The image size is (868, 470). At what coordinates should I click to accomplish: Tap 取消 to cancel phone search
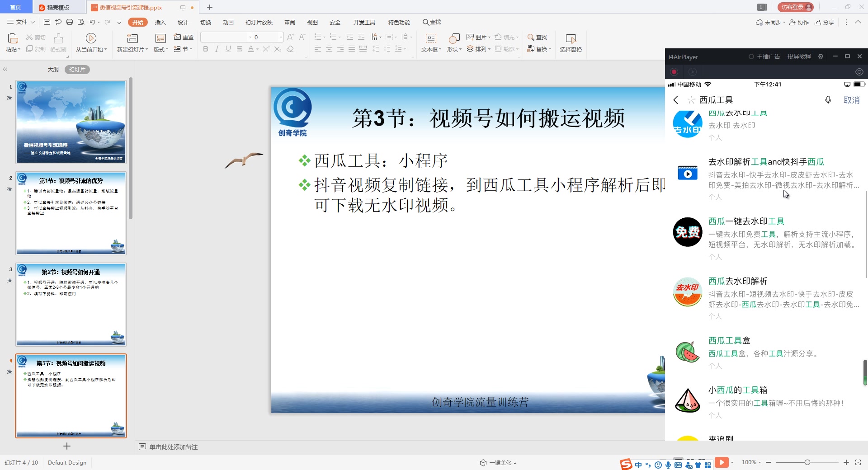(x=852, y=100)
